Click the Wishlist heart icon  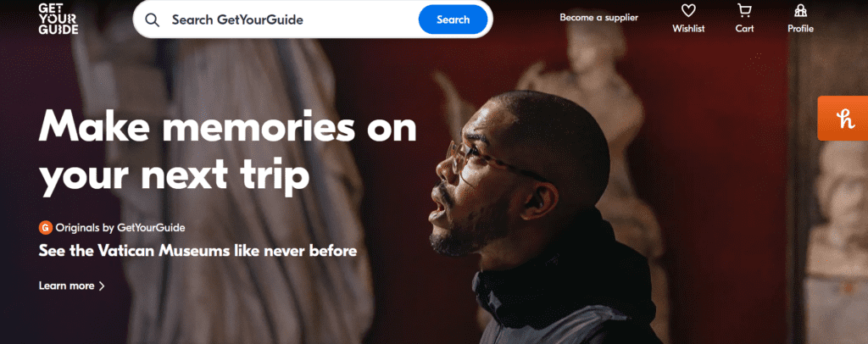[688, 10]
